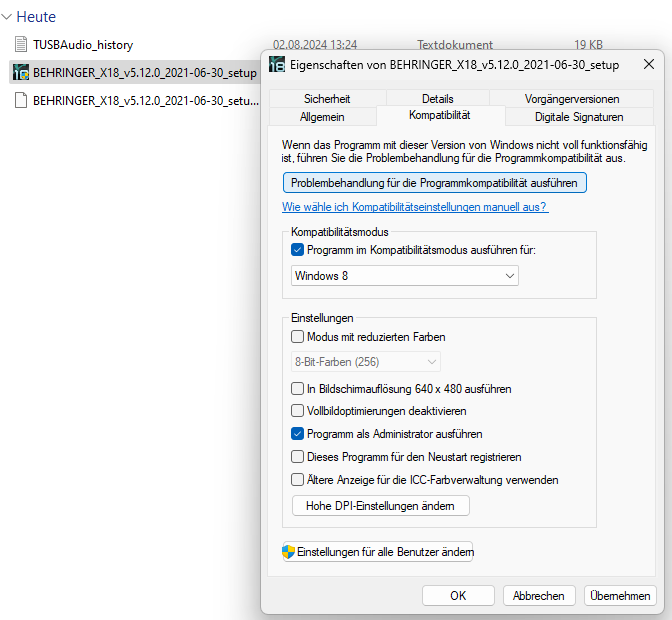672x620 pixels.
Task: Click Einstellungen für alle Benutzer ändern
Action: [378, 551]
